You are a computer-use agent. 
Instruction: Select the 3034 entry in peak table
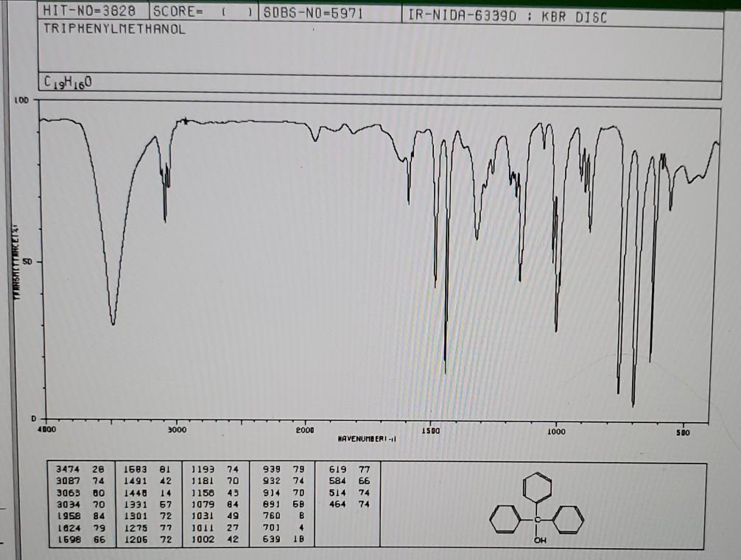tap(80, 504)
